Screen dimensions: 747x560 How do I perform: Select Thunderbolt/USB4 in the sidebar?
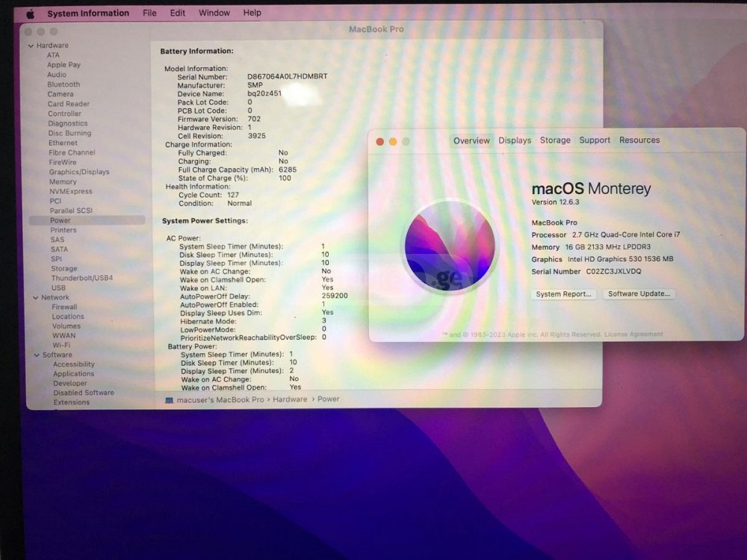tap(81, 278)
